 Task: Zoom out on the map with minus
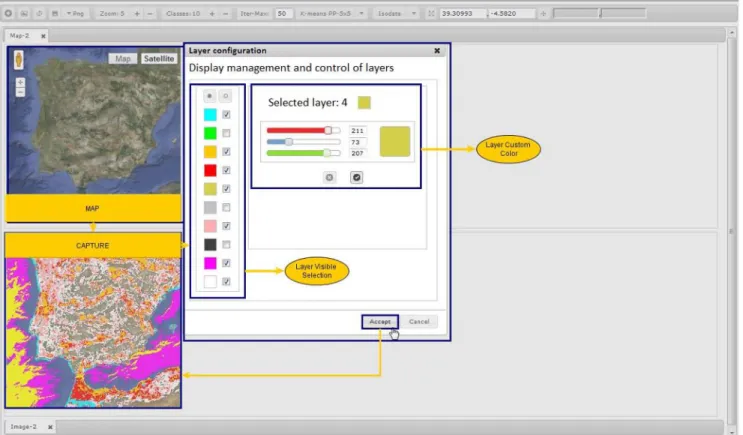(x=20, y=92)
